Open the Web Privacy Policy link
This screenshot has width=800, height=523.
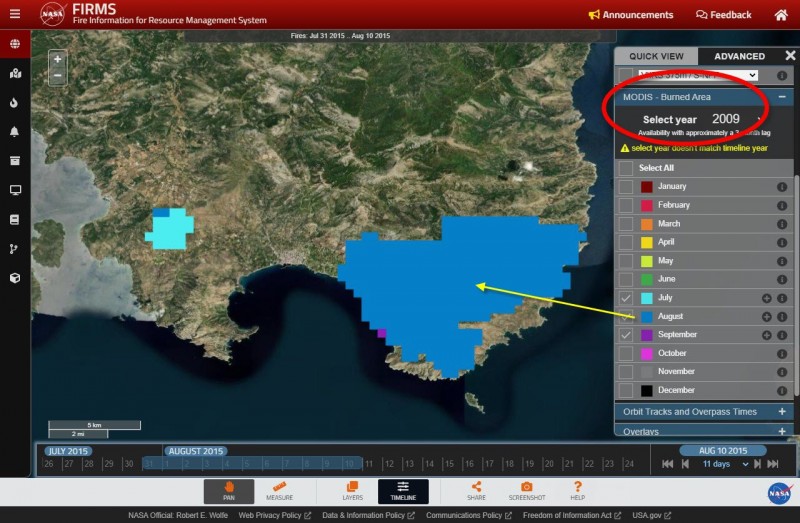pos(274,515)
